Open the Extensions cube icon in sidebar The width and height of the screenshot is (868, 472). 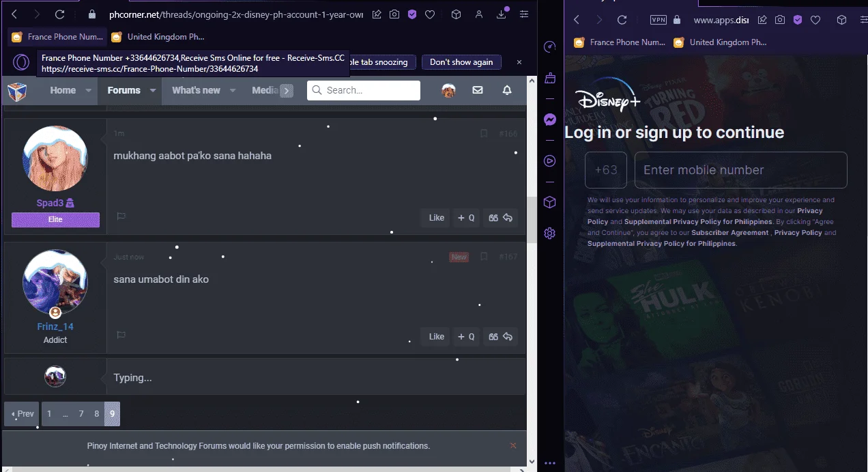[x=550, y=202]
